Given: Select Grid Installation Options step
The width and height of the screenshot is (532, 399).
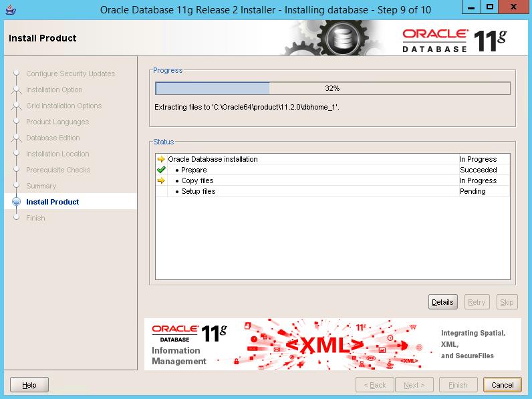Looking at the screenshot, I should click(x=63, y=106).
